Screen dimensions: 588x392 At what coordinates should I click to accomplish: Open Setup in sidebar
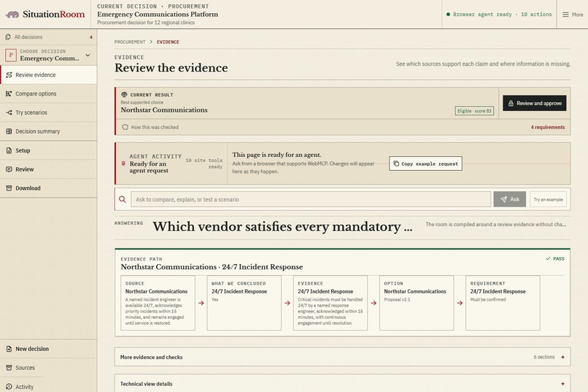pos(48,150)
